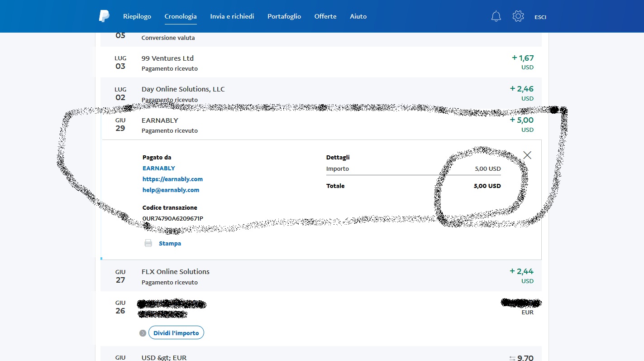Click the GIU 27 date label
The image size is (644, 361).
coord(120,276)
